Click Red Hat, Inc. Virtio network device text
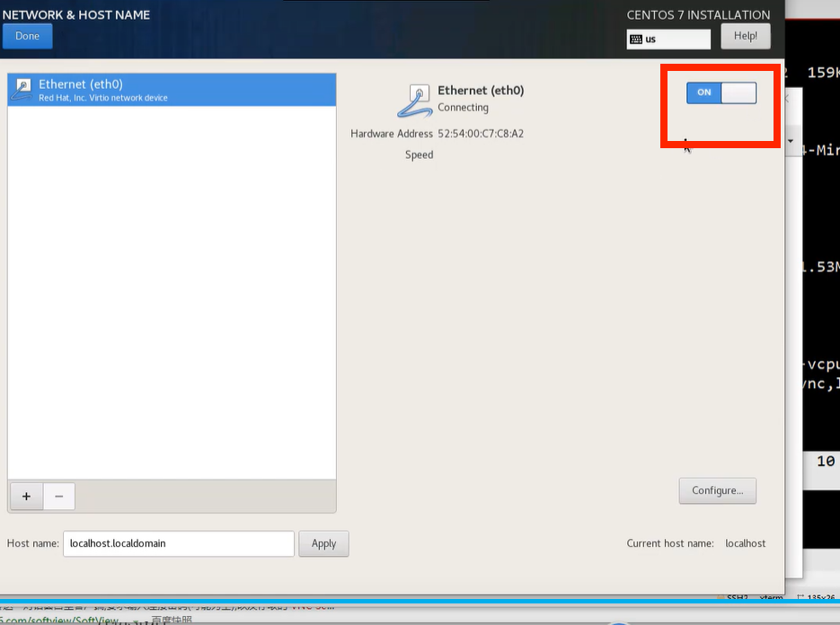840x625 pixels. [102, 98]
